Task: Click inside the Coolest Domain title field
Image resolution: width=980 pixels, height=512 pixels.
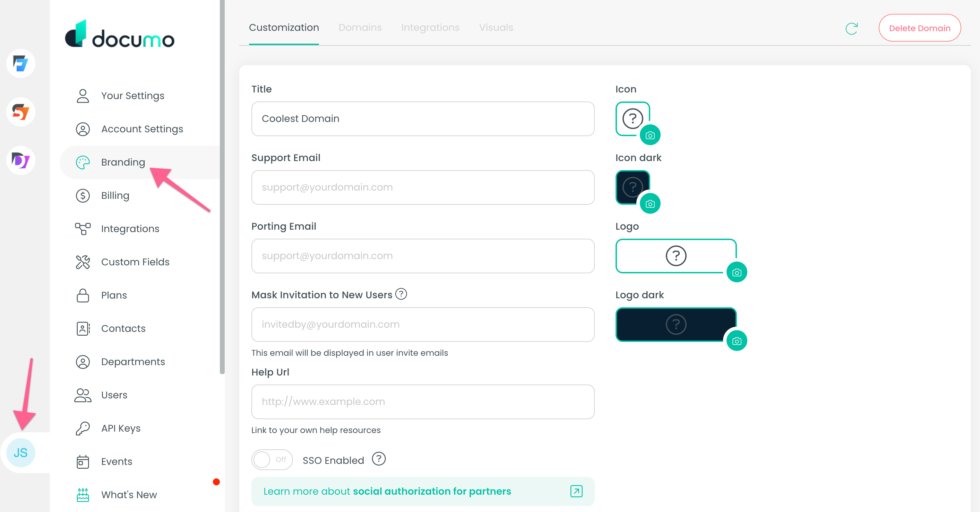Action: coord(422,118)
